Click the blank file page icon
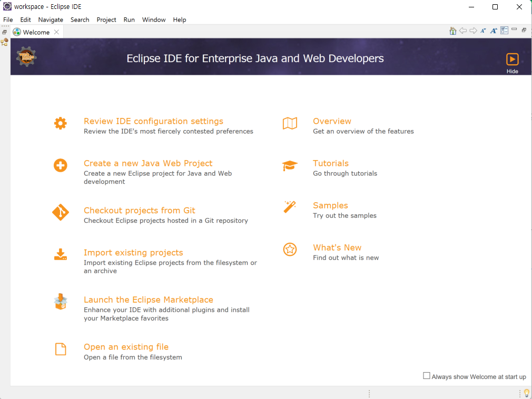 (x=61, y=349)
